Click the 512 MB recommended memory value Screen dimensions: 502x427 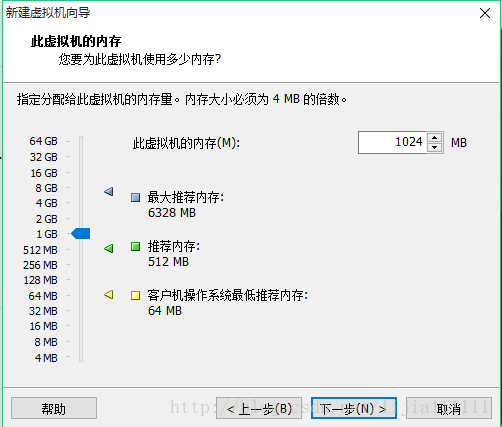[168, 262]
